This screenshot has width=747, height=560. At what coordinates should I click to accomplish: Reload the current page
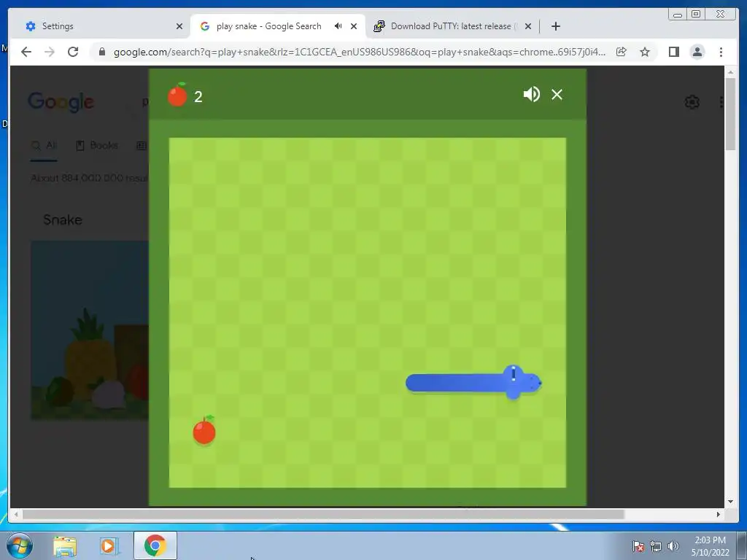[x=73, y=52]
